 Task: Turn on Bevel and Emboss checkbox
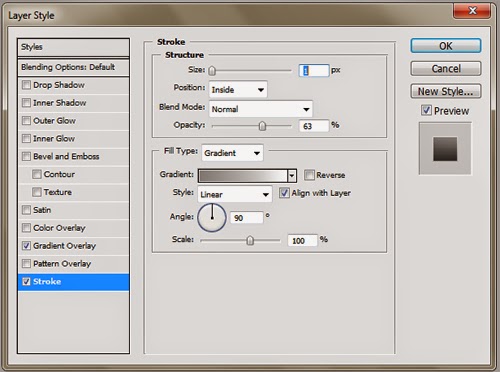pos(26,156)
